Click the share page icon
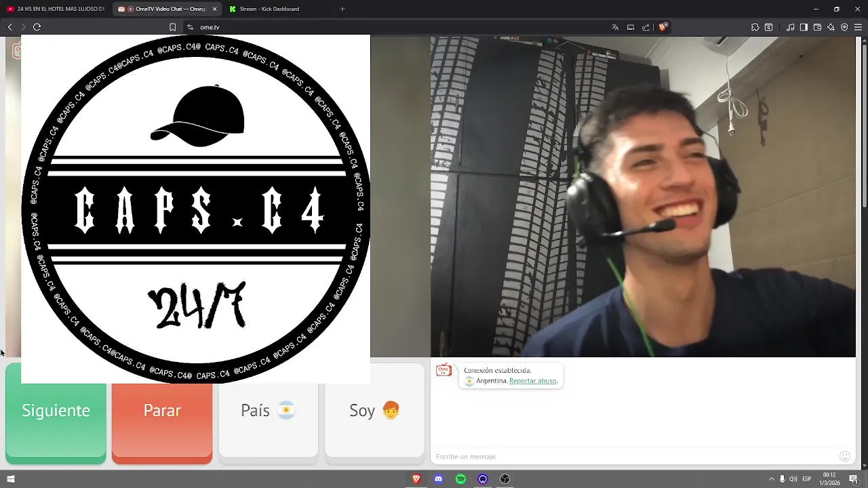This screenshot has height=488, width=868. (x=646, y=27)
